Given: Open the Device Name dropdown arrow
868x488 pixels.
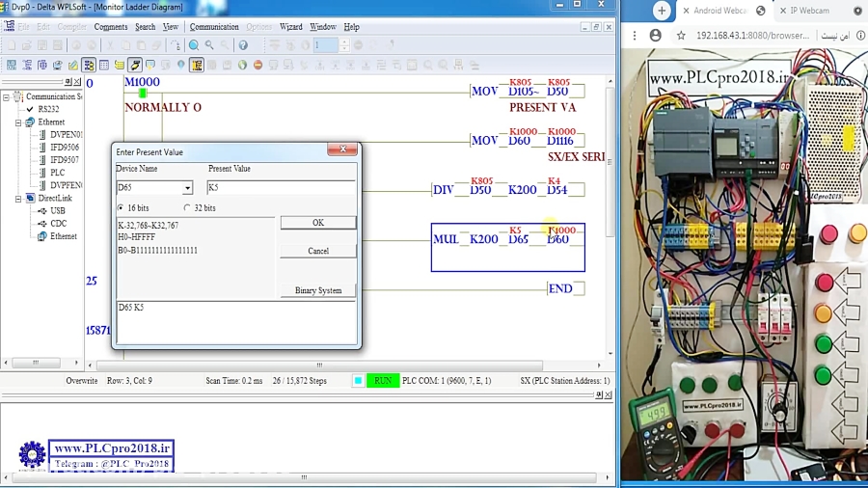Looking at the screenshot, I should tap(187, 188).
